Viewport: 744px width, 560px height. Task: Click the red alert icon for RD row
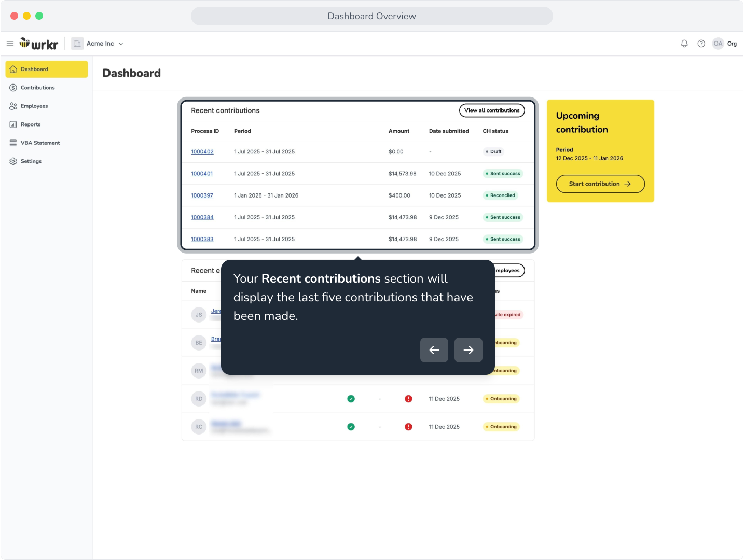(408, 399)
